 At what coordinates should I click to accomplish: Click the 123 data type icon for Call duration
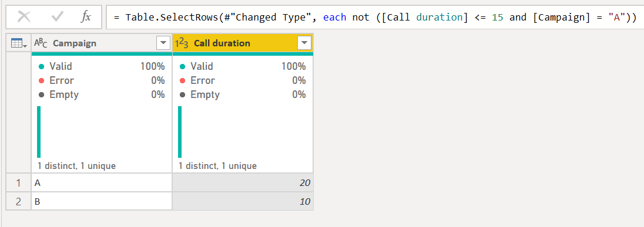[x=182, y=43]
